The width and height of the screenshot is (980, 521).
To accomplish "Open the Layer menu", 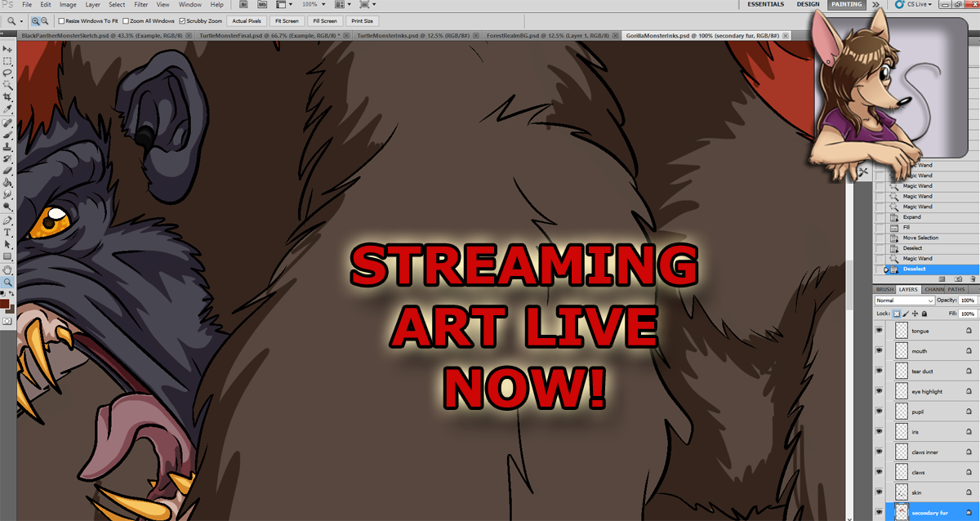I will pos(92,5).
